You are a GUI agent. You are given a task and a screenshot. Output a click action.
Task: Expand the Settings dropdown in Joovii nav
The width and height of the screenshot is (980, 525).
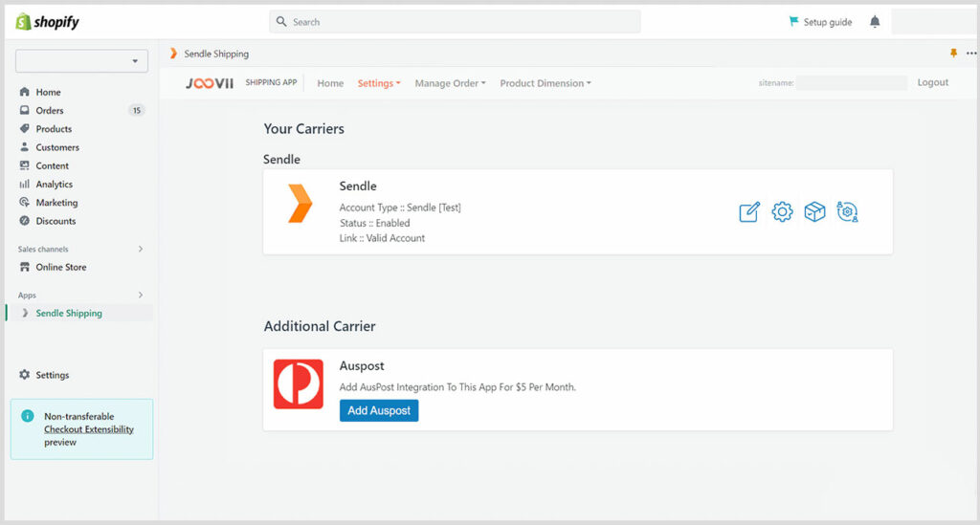379,83
